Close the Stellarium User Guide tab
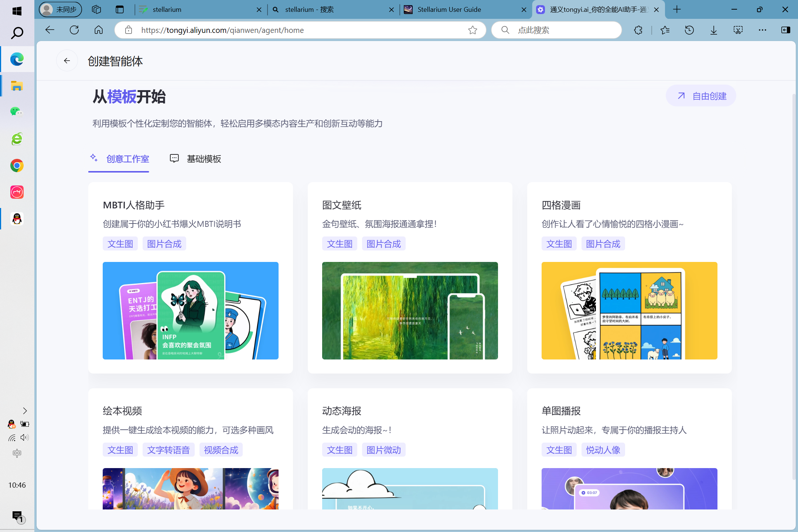This screenshot has width=798, height=532. [524, 10]
